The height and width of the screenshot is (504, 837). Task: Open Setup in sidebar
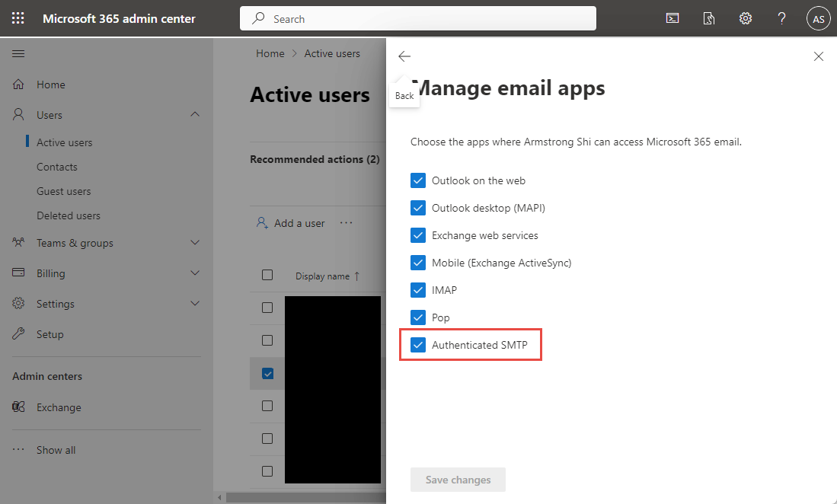pos(50,334)
